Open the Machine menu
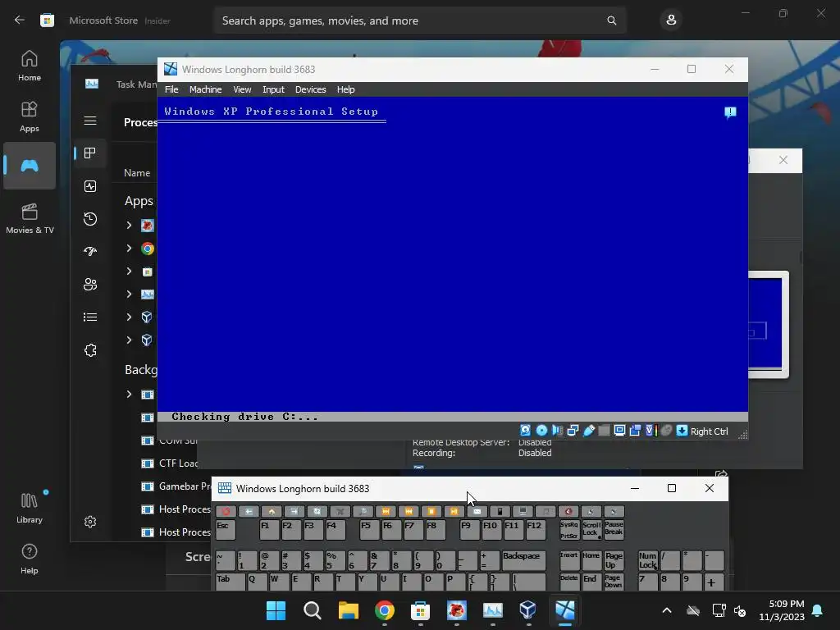 click(x=205, y=89)
